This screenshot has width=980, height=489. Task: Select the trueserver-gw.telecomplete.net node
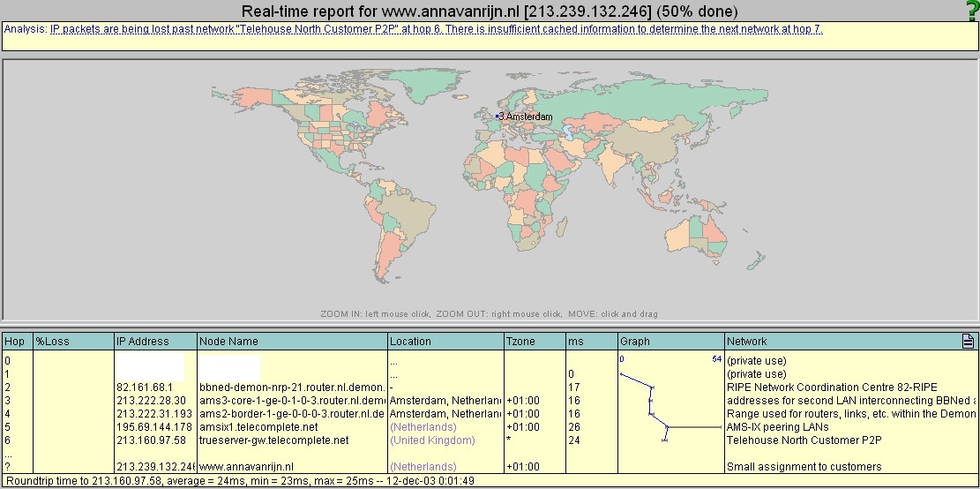click(x=273, y=440)
